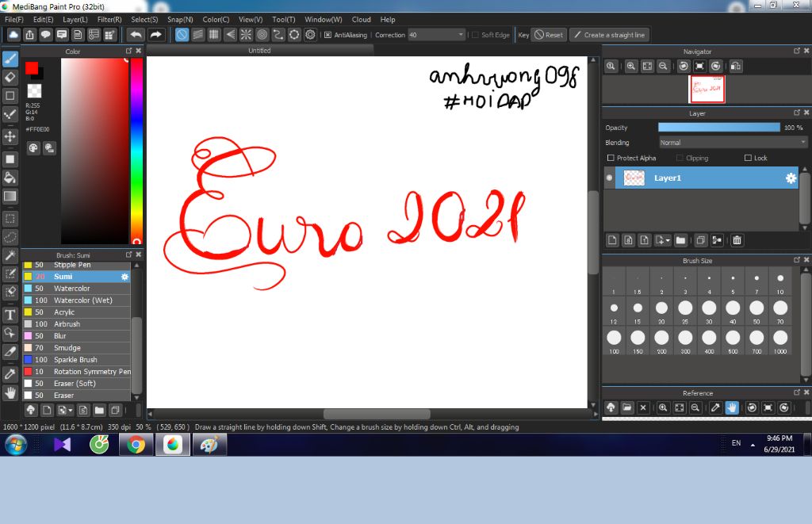
Task: Add a new layer folder
Action: 680,240
